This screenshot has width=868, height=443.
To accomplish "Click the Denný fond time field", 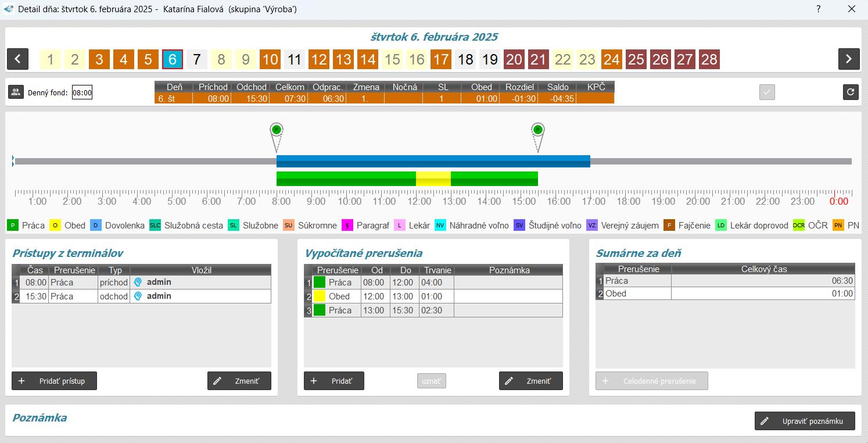I will 82,92.
